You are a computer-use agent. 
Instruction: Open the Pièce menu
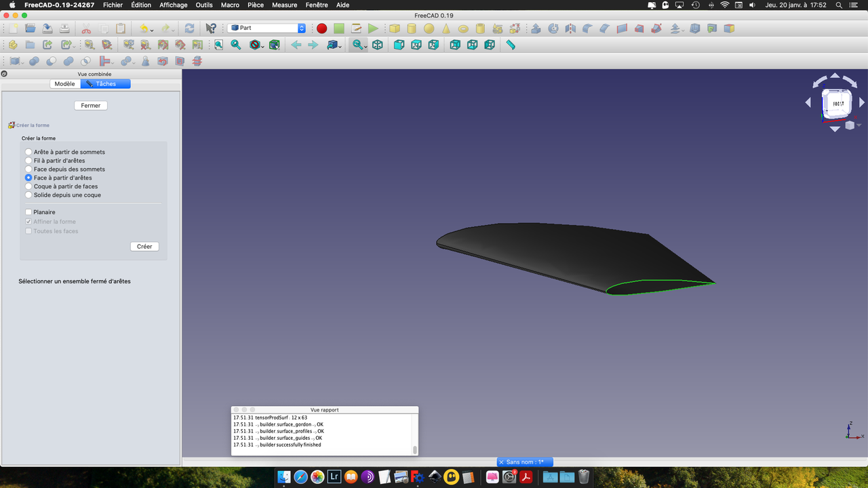[256, 5]
